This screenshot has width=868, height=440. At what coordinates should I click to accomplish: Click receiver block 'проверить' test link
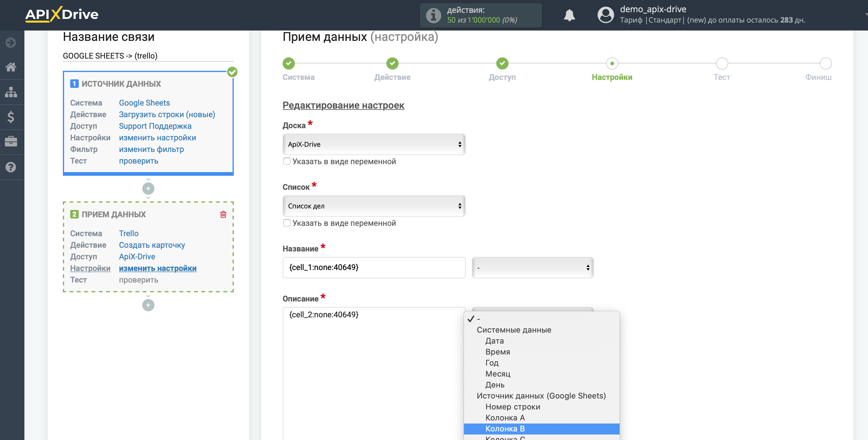pyautogui.click(x=139, y=280)
